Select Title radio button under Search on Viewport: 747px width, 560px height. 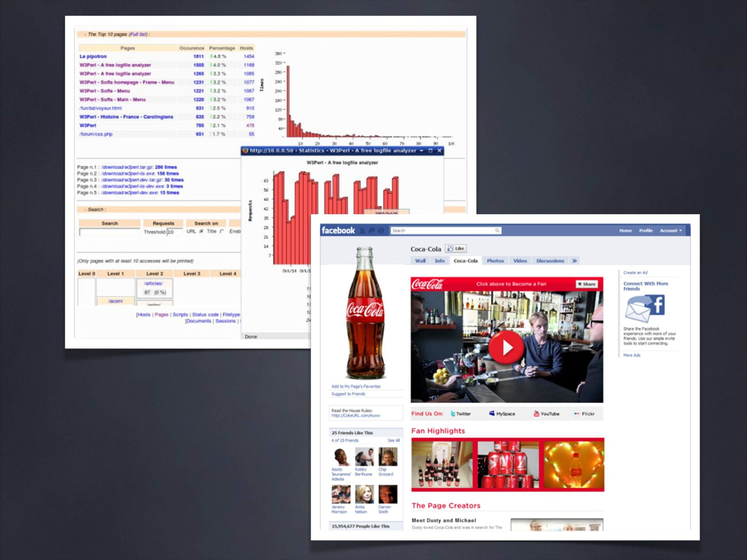point(222,231)
